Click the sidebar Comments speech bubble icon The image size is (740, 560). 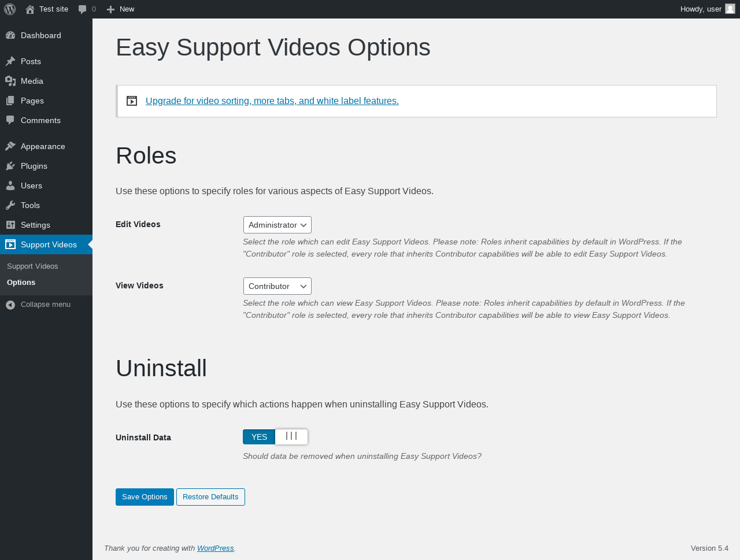point(10,120)
